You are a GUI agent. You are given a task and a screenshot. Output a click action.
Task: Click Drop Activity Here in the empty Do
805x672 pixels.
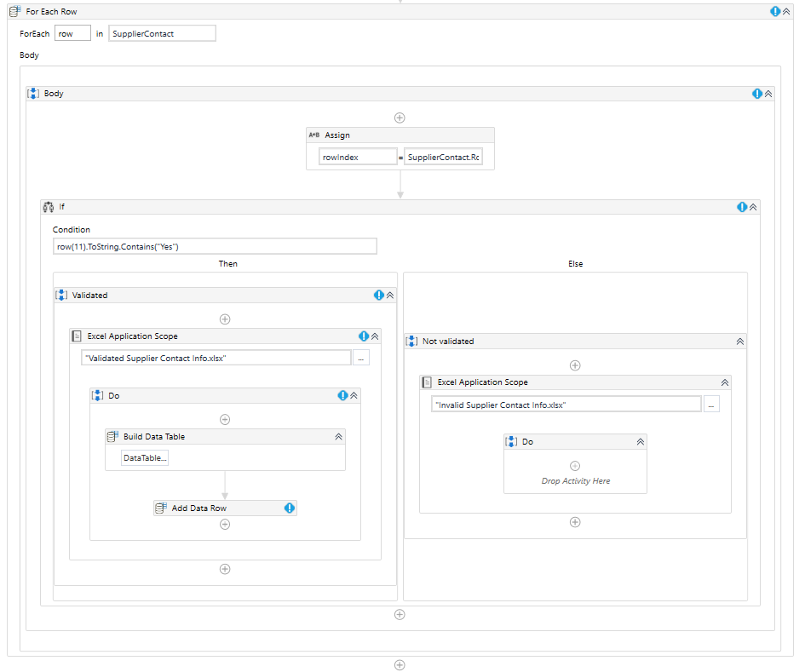coord(575,480)
